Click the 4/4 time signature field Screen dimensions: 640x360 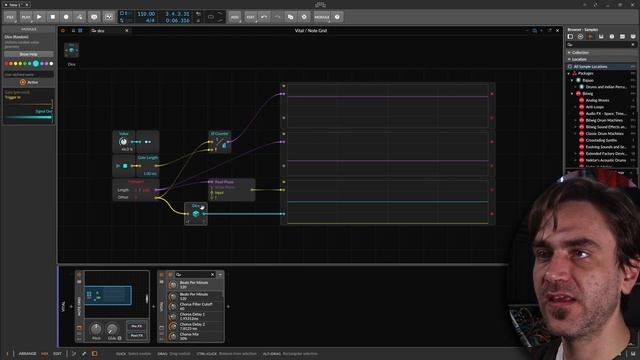pos(150,20)
